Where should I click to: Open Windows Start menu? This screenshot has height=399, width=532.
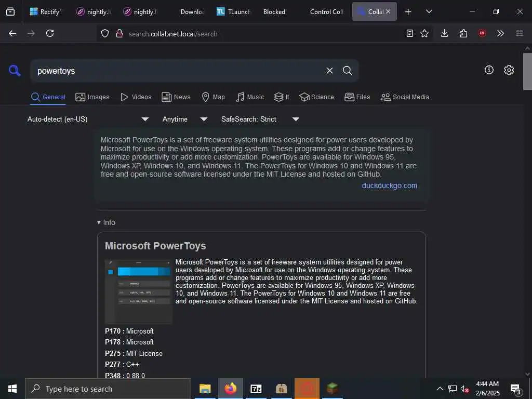(x=12, y=389)
